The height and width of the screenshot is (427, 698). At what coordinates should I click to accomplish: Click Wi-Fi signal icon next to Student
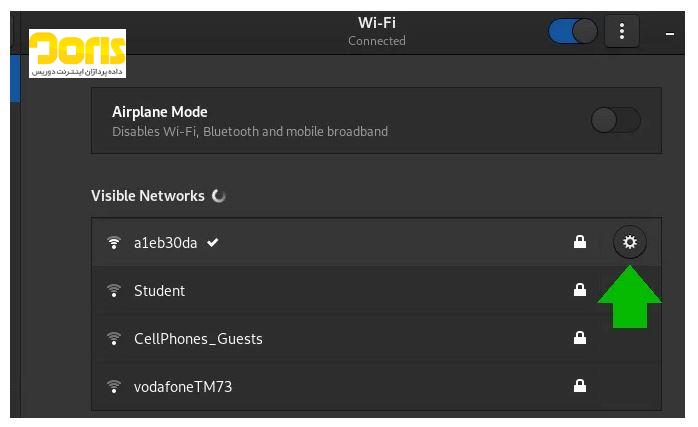click(x=114, y=291)
